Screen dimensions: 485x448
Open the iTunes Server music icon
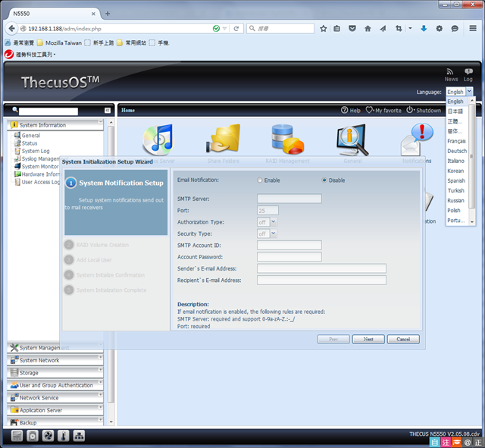159,139
